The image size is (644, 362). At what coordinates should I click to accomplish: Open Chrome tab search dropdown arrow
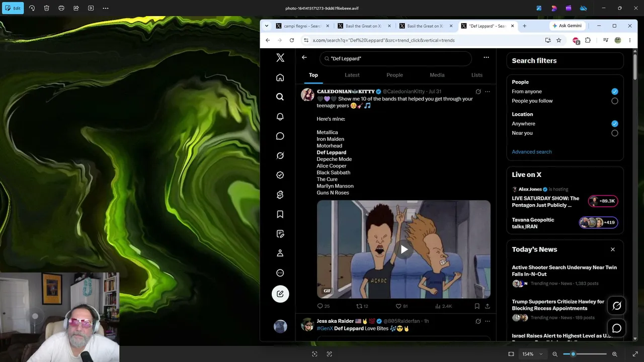[267, 26]
